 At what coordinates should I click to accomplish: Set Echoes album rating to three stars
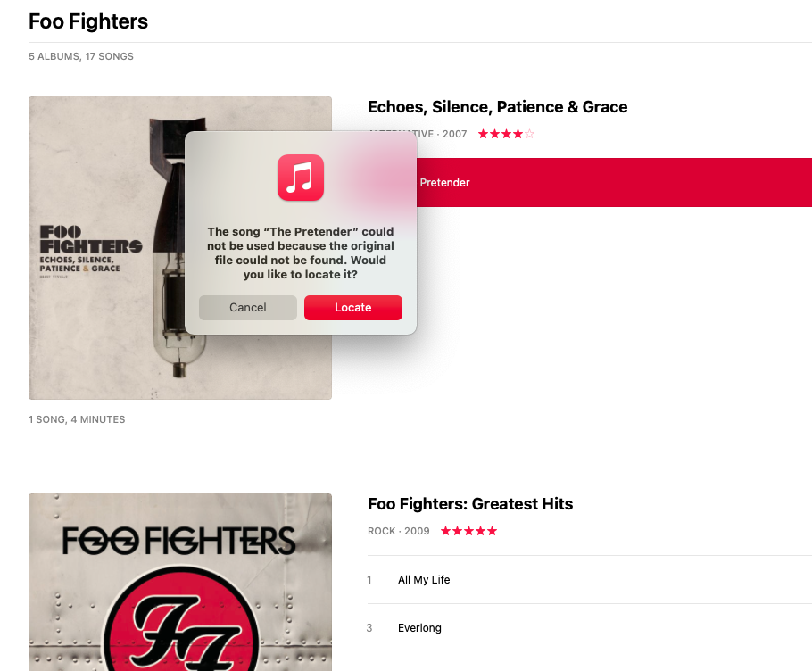pyautogui.click(x=506, y=134)
